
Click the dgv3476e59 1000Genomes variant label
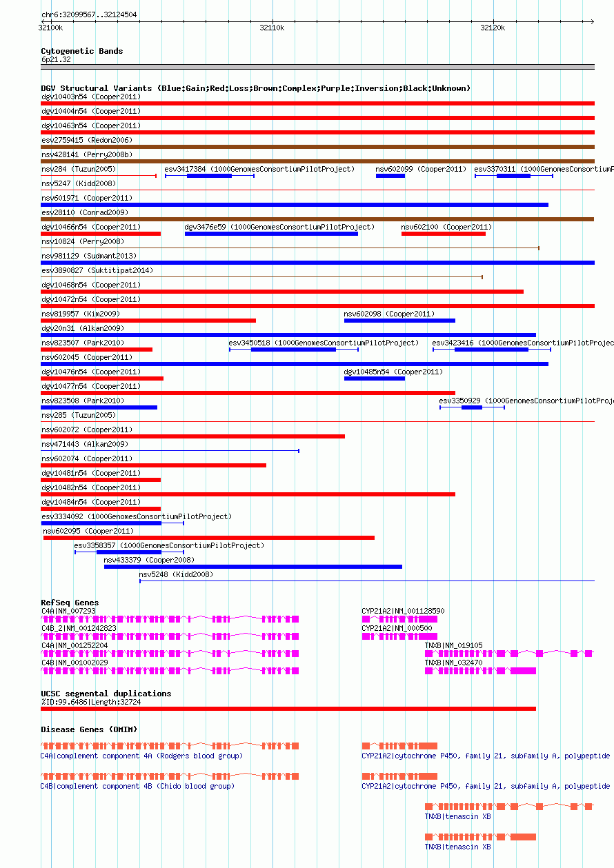point(279,227)
